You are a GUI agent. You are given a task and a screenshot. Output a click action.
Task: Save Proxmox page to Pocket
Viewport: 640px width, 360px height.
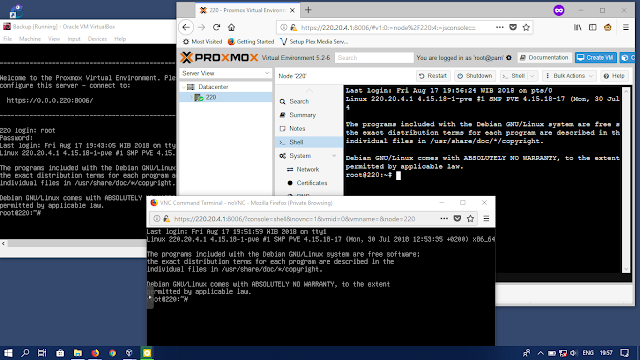point(513,27)
